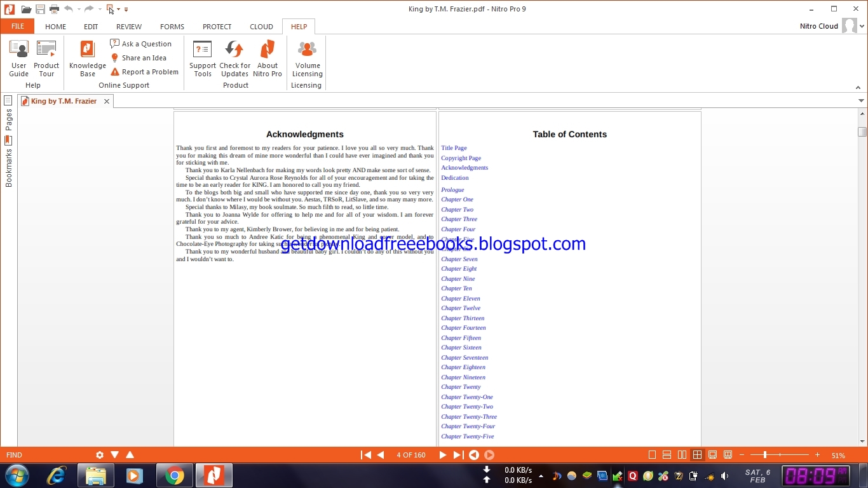868x488 pixels.
Task: Go to the previous page
Action: [x=381, y=455]
